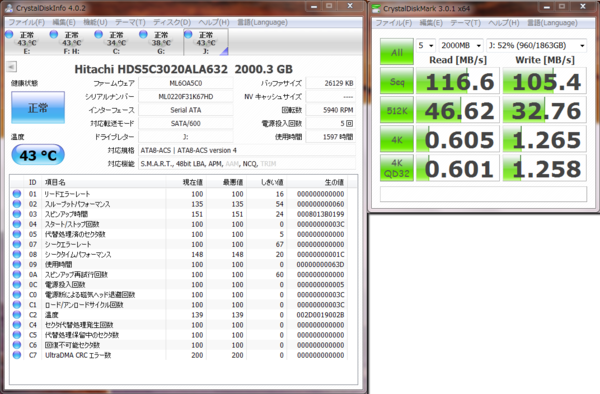600x394 pixels.
Task: Click the serial number field ML0220F31K67HD
Action: point(186,96)
